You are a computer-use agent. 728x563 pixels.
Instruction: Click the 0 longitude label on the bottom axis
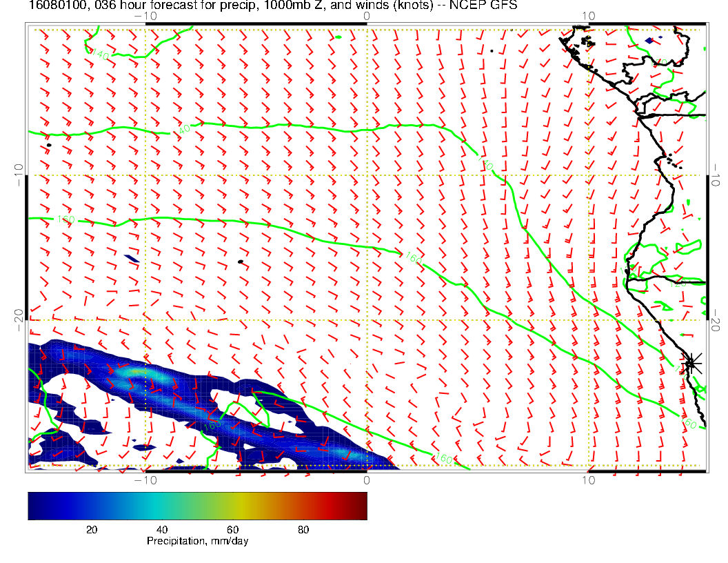click(367, 480)
